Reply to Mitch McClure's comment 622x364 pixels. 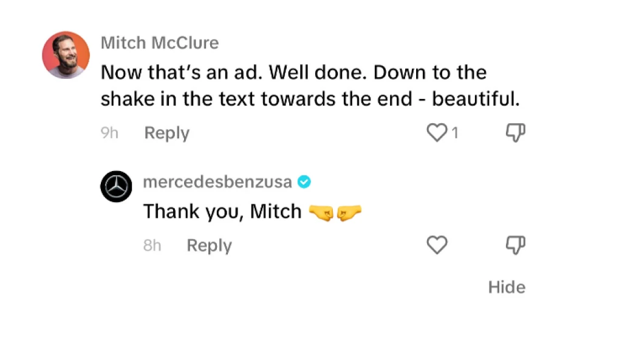pos(166,133)
